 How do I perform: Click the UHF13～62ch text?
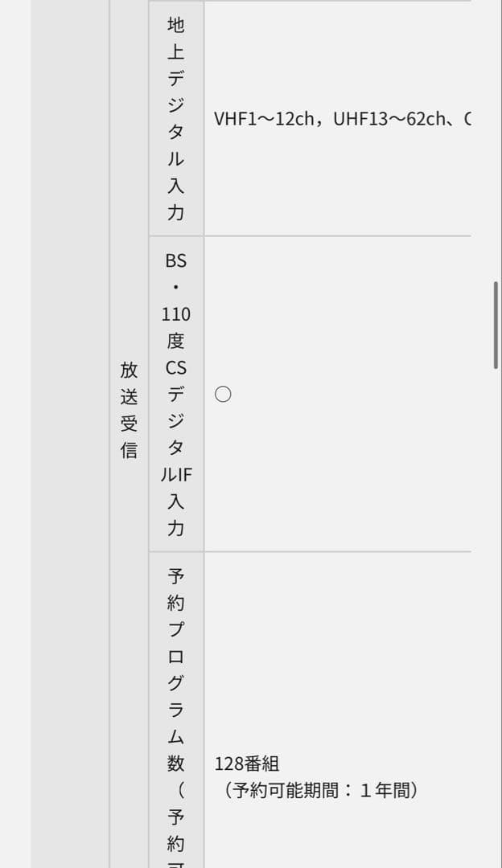pos(385,119)
